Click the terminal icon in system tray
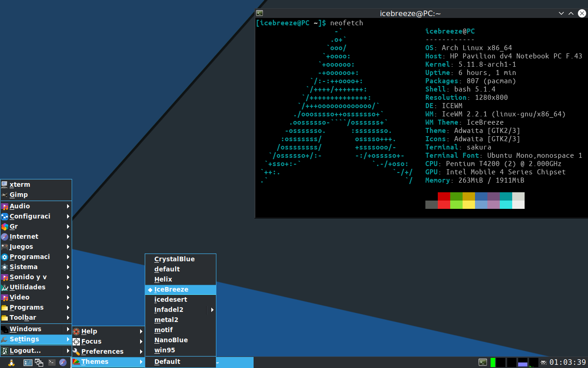The height and width of the screenshot is (368, 588). click(x=483, y=362)
